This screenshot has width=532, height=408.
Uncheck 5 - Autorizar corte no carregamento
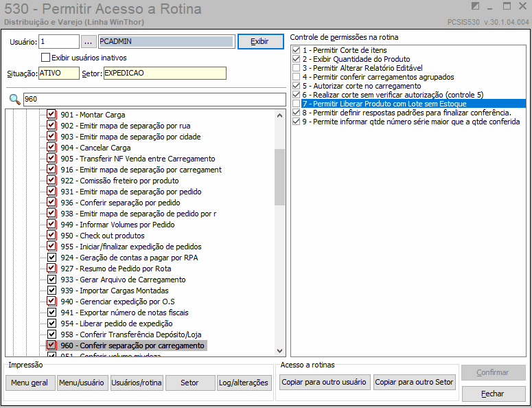click(296, 86)
